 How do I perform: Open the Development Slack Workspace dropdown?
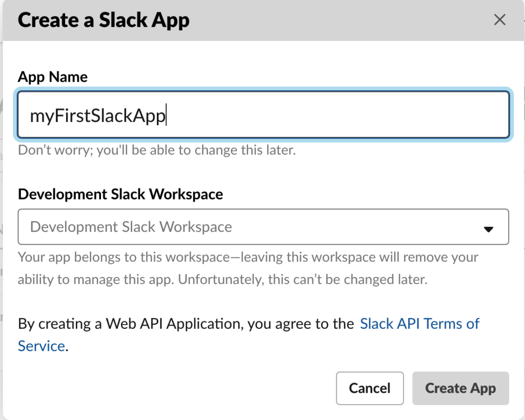(263, 227)
